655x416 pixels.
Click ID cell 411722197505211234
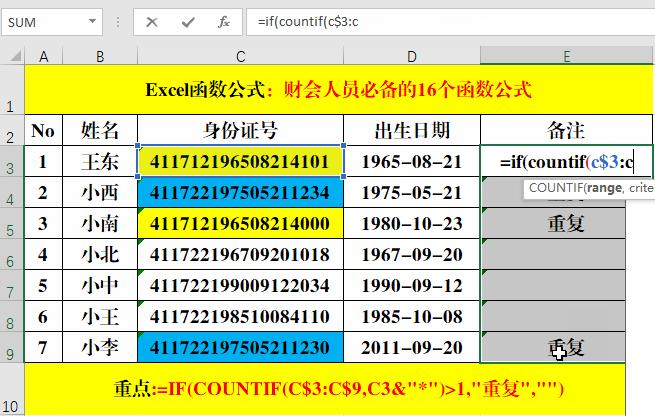click(240, 192)
